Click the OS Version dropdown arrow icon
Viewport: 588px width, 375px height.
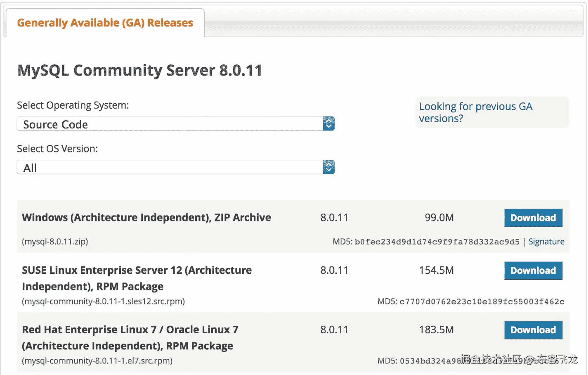coord(328,167)
